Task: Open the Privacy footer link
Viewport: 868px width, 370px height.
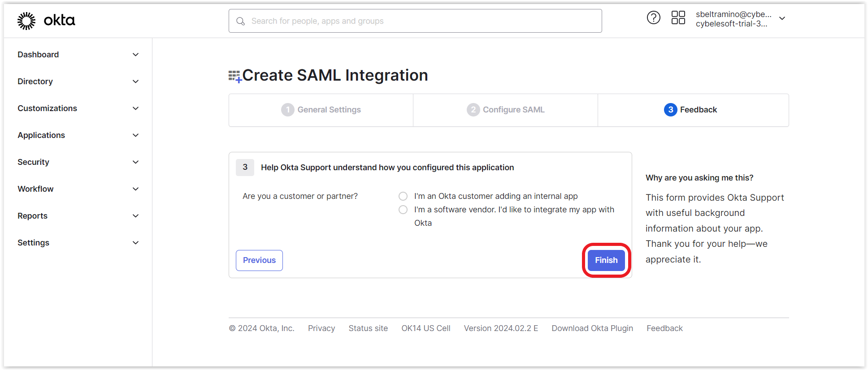Action: pos(321,328)
